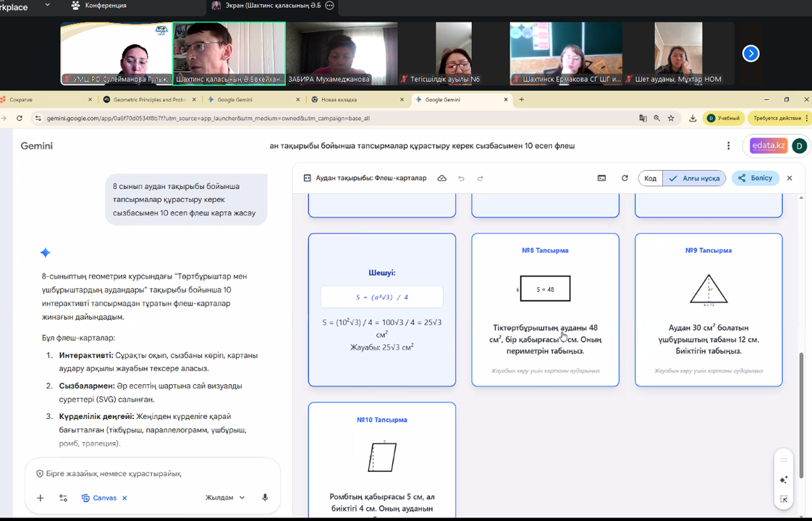Refresh the canvas preview
812x521 pixels.
coord(625,178)
